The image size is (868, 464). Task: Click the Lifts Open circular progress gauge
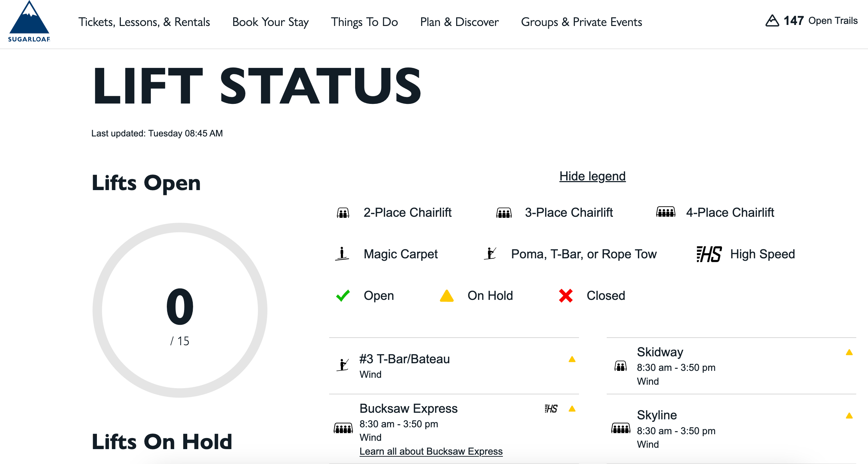[180, 310]
